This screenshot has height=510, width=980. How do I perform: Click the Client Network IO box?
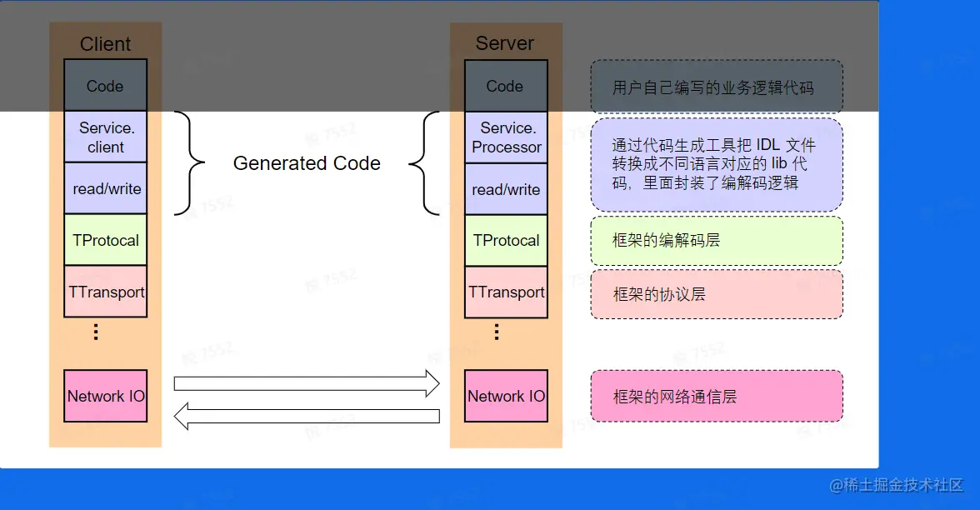coord(105,396)
